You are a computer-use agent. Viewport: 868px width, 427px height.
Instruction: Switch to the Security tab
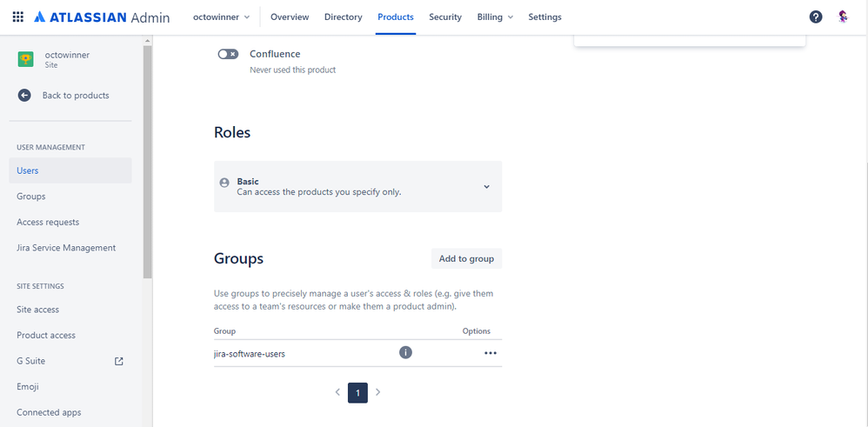point(445,17)
